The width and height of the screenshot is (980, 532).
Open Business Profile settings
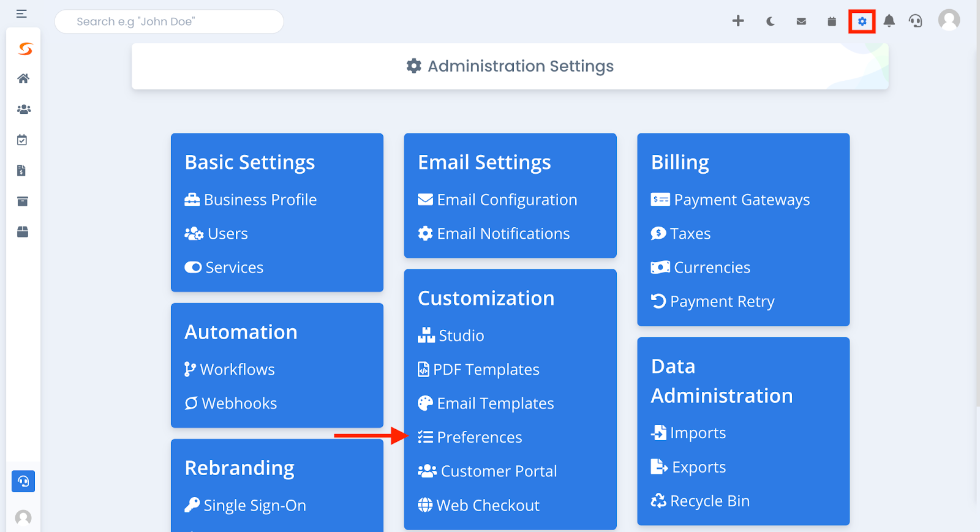click(x=251, y=200)
